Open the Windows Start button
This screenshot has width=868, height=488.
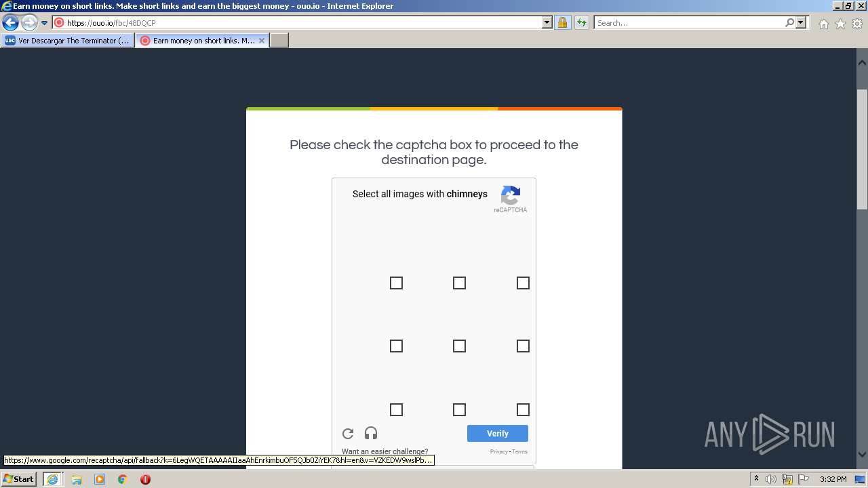(18, 479)
